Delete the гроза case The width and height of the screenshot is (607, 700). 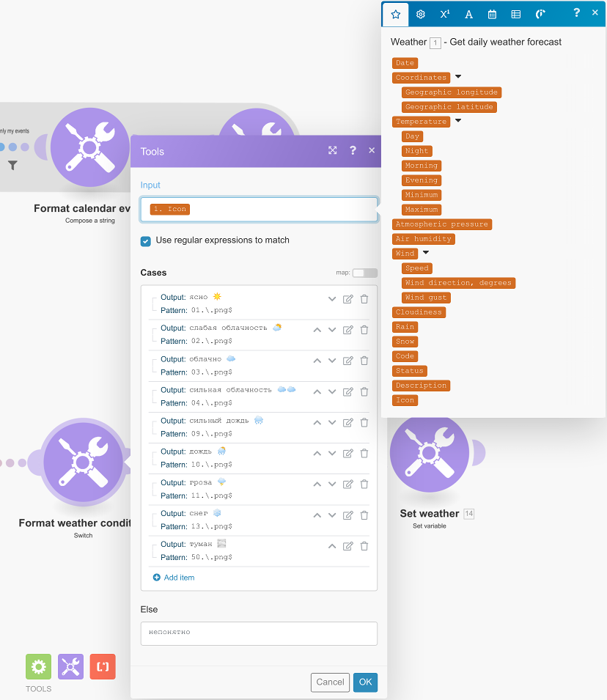point(364,485)
